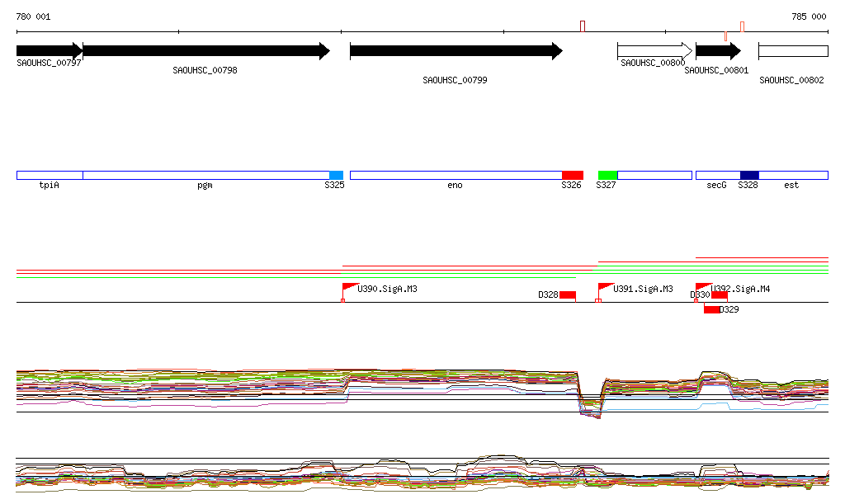Click the U392.SigA.M4 red flag
This screenshot has width=845, height=504.
[702, 286]
